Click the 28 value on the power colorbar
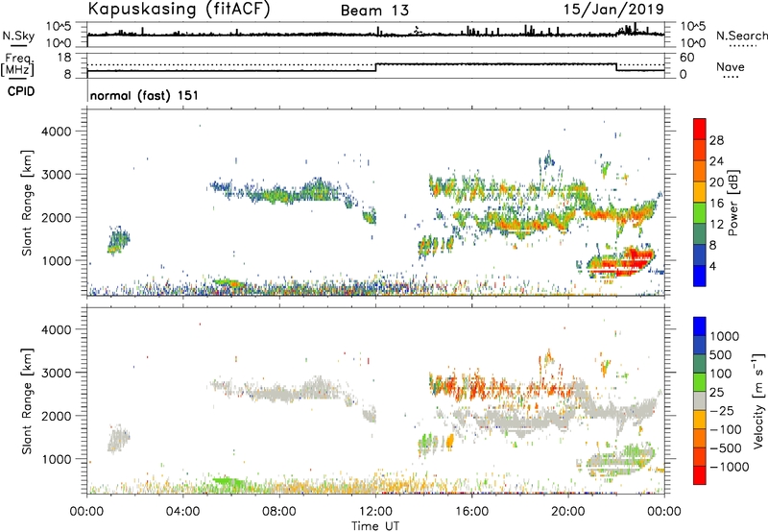Screen dimensions: 768x532 pyautogui.click(x=716, y=140)
